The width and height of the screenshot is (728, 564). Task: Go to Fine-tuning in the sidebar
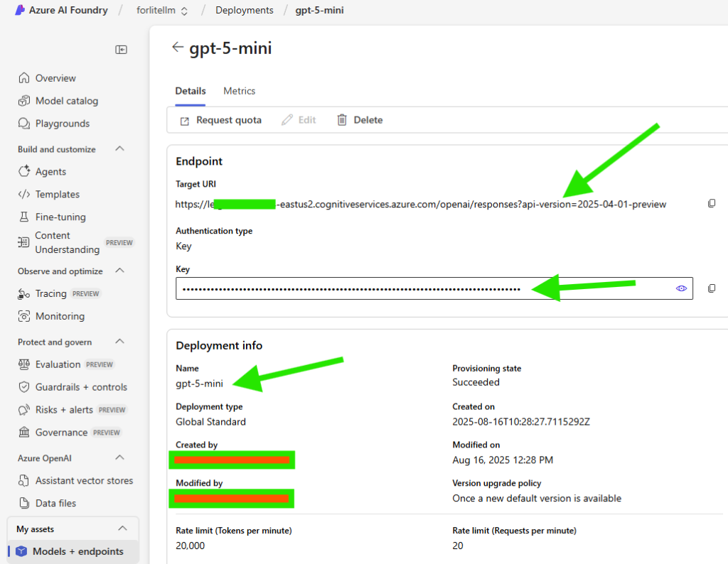pos(54,217)
